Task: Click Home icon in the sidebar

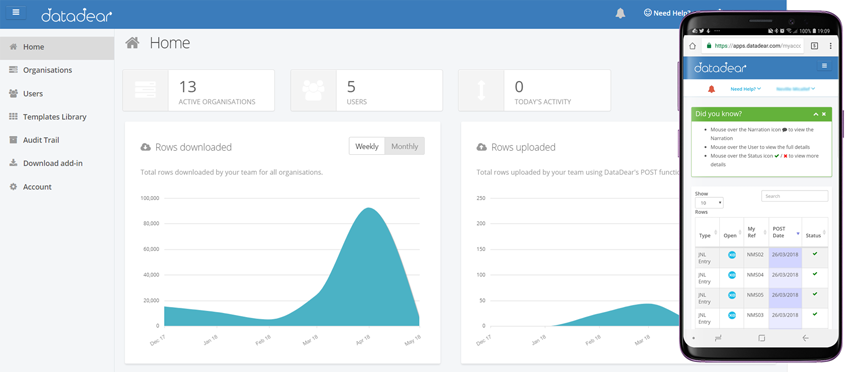Action: coord(14,47)
